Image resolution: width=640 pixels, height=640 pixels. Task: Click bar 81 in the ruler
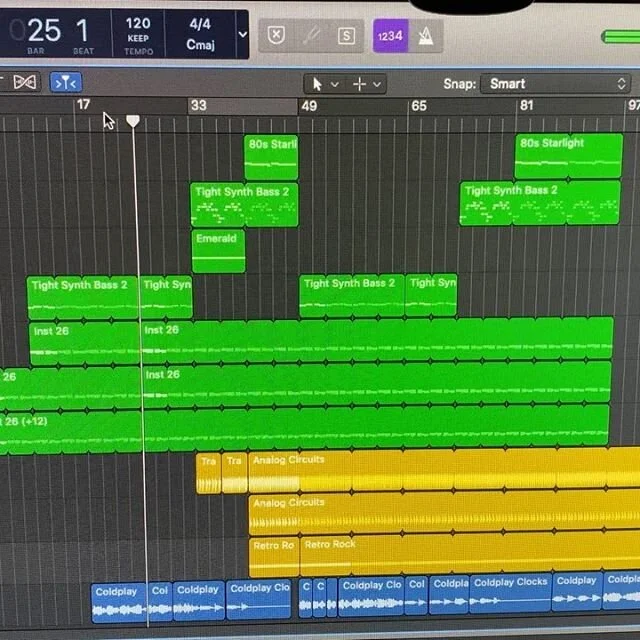tap(526, 105)
